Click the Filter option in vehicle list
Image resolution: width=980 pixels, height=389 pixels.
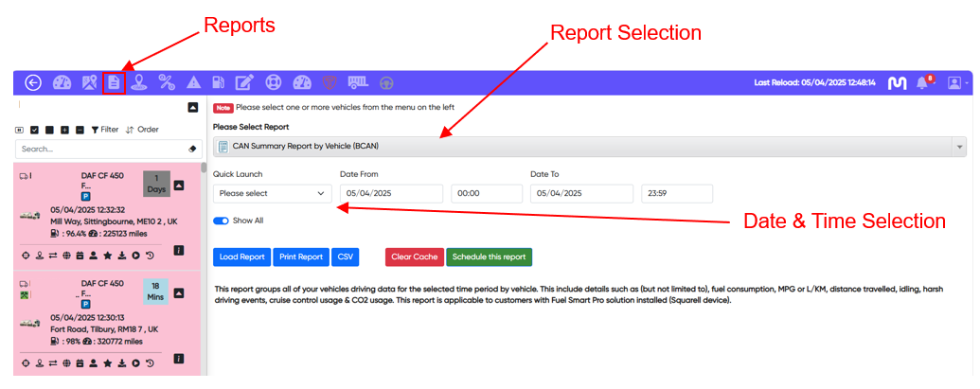coord(104,130)
